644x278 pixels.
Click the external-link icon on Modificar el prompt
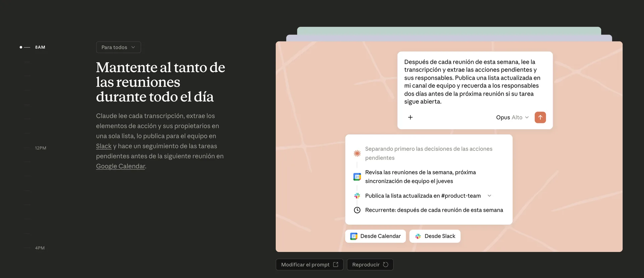(336, 265)
